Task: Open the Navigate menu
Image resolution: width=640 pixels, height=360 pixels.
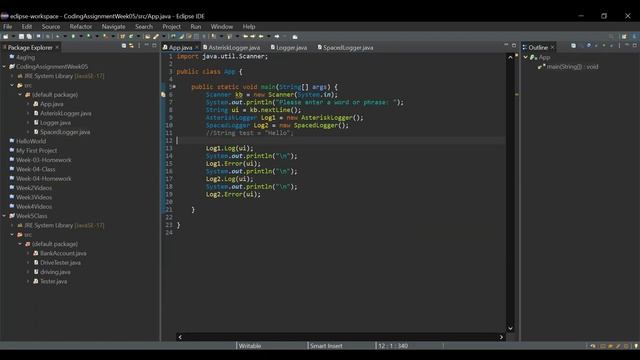Action: [113, 27]
